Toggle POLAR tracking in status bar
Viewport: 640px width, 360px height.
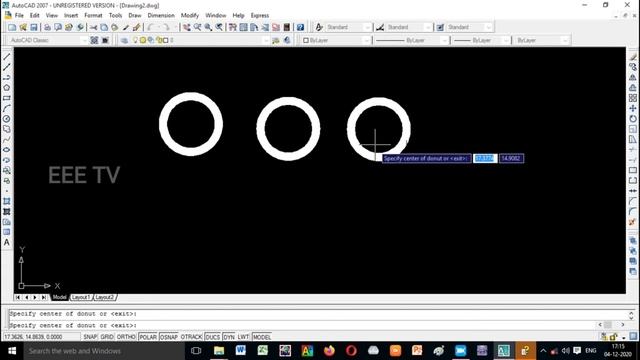148,337
